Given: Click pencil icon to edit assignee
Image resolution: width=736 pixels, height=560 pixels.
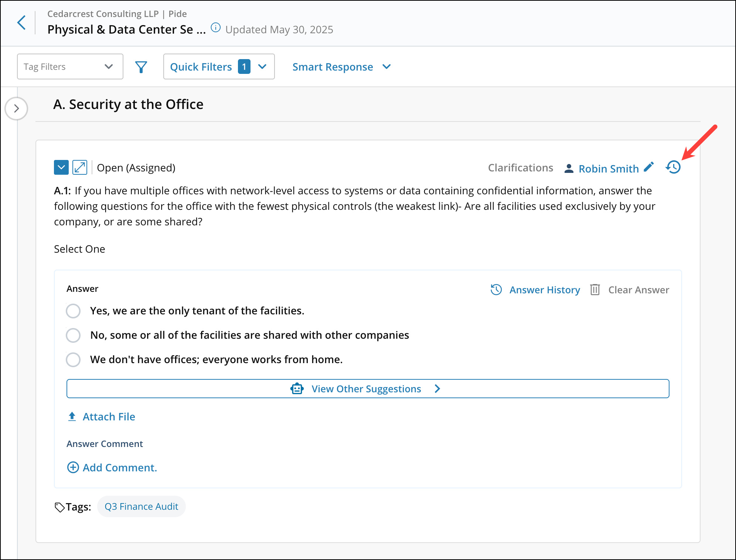Looking at the screenshot, I should pyautogui.click(x=649, y=167).
